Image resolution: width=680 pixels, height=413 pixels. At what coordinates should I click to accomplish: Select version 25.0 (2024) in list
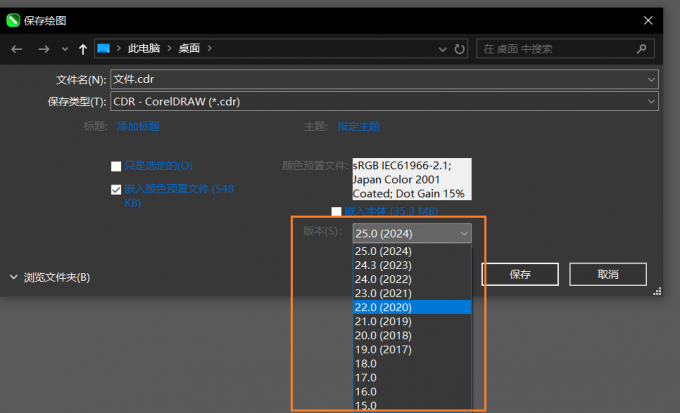(412, 251)
